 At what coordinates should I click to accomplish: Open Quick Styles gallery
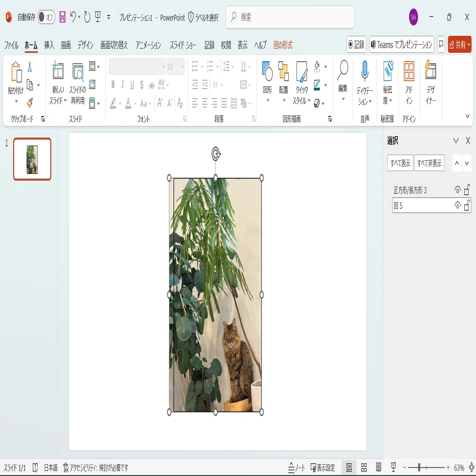coord(302,82)
